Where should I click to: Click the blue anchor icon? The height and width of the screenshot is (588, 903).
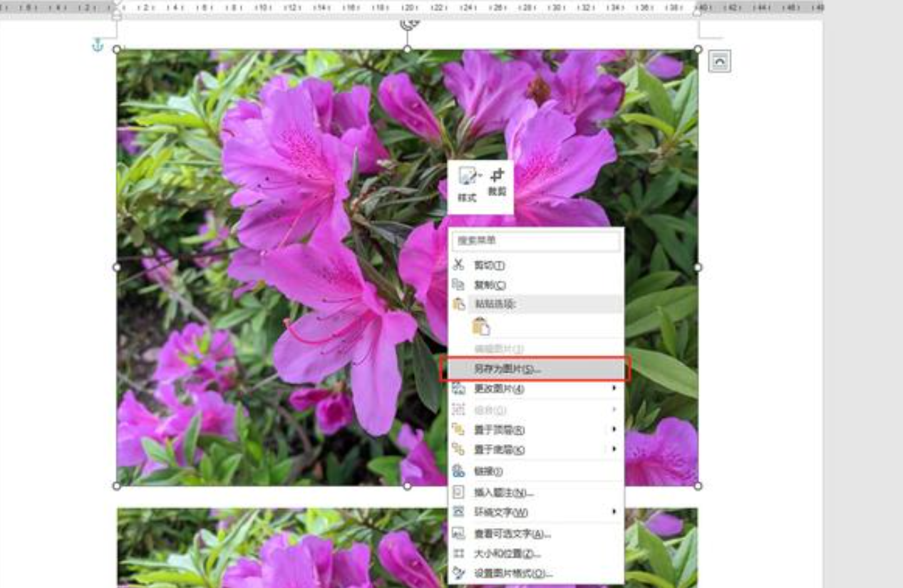coord(98,46)
